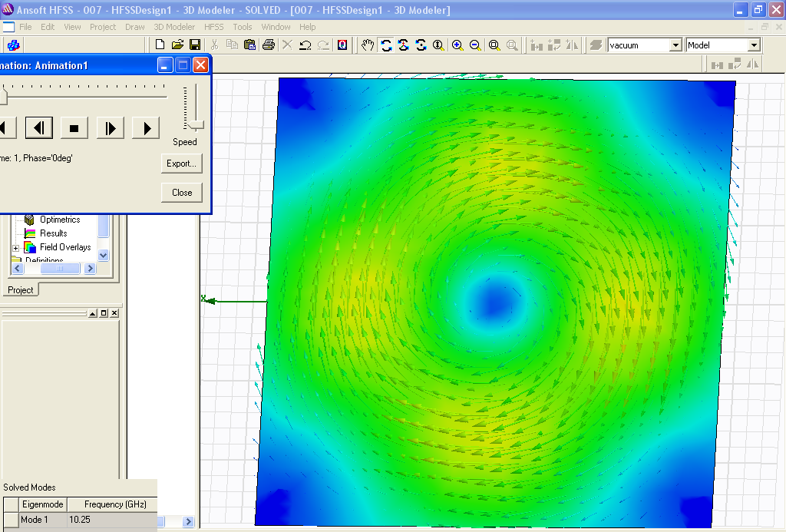The height and width of the screenshot is (532, 786).
Task: Select the rotate icon with red axis
Action: 404,45
